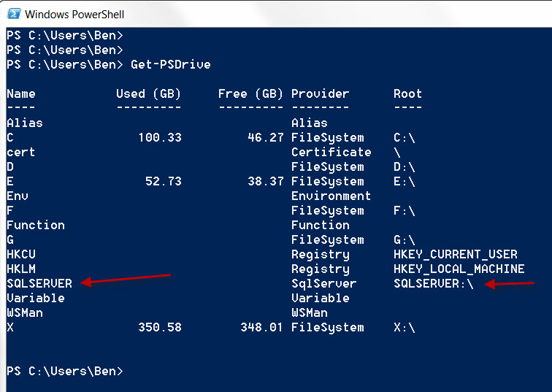Click the 348.01 free value for X

261,327
